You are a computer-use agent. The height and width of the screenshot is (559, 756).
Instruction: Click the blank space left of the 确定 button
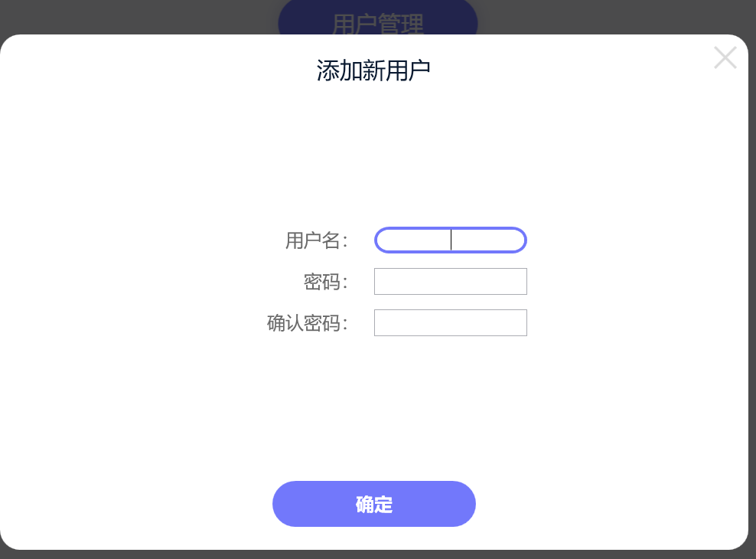(136, 504)
